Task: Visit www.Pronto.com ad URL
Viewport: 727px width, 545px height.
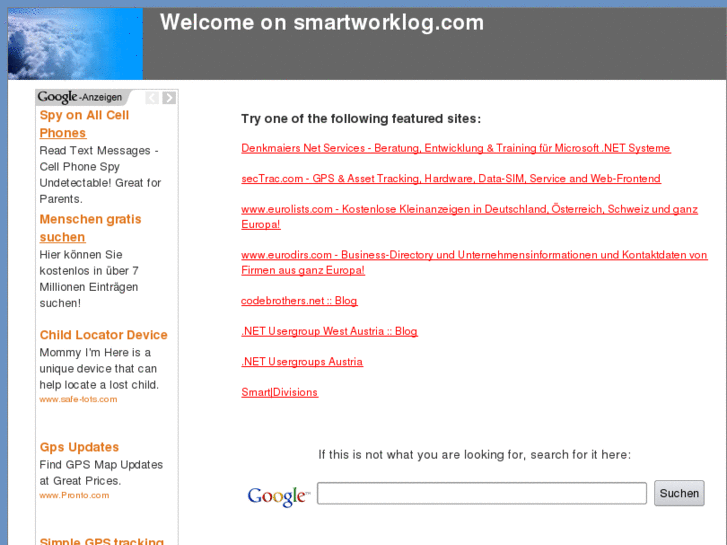Action: coord(74,495)
